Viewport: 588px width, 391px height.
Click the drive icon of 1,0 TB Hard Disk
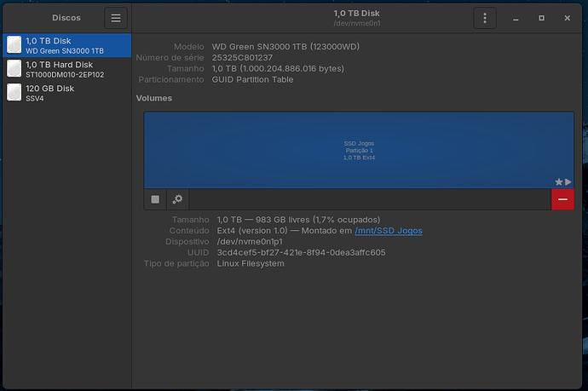point(14,69)
